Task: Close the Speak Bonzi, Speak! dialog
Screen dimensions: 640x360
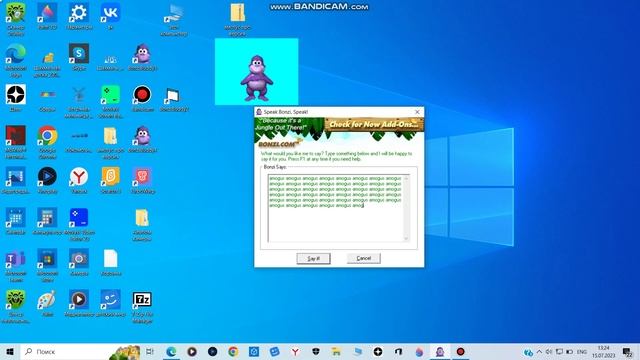Action: [x=417, y=111]
